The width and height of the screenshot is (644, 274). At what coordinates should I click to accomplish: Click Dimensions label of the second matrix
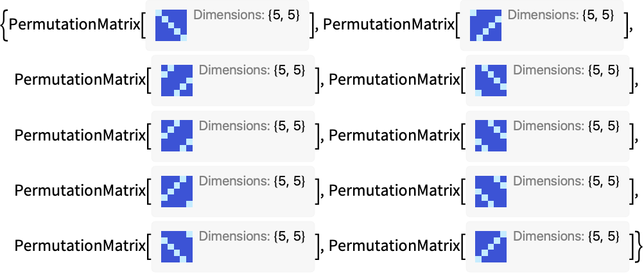tap(561, 15)
